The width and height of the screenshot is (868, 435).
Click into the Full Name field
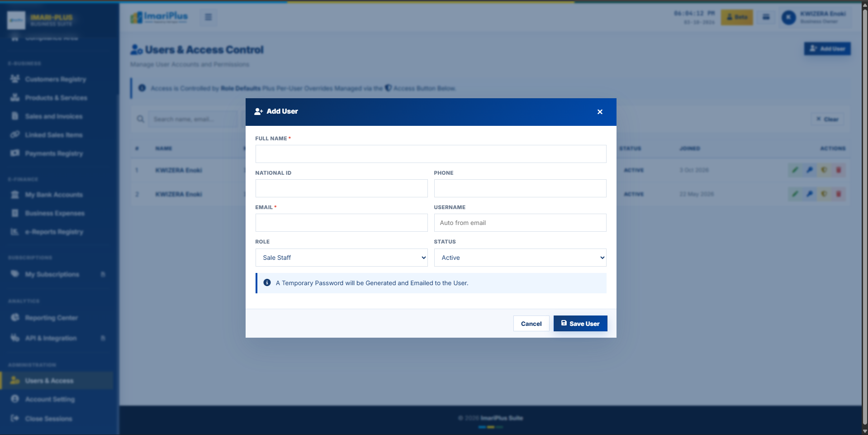pos(431,154)
